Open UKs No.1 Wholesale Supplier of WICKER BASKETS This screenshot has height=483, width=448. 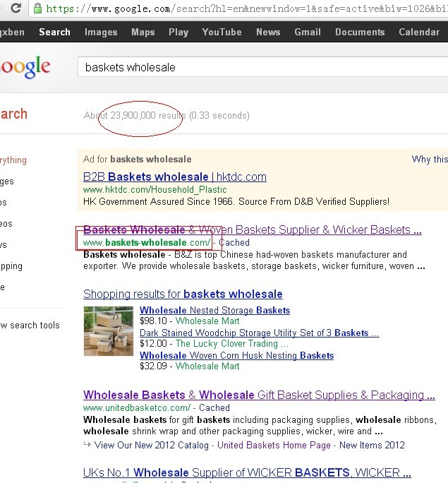[247, 472]
